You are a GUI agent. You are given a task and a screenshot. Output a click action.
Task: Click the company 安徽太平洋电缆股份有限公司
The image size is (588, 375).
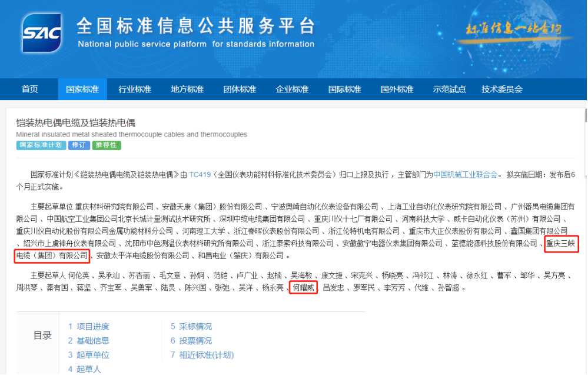(x=143, y=255)
